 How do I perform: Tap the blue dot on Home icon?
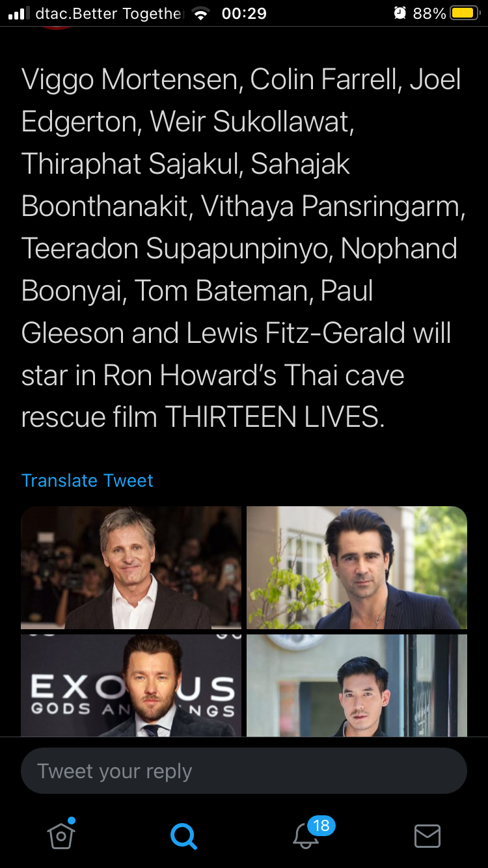[x=72, y=821]
